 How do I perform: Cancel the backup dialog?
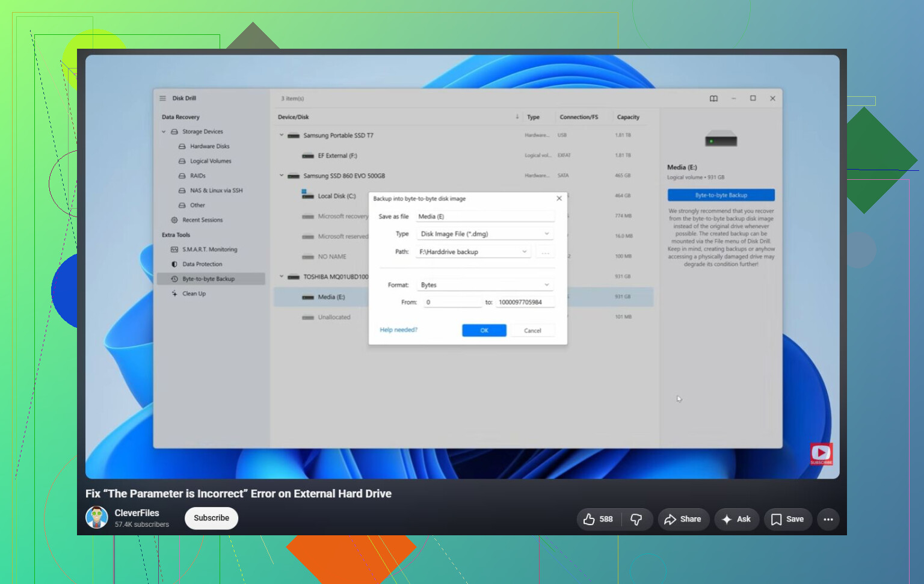point(532,330)
